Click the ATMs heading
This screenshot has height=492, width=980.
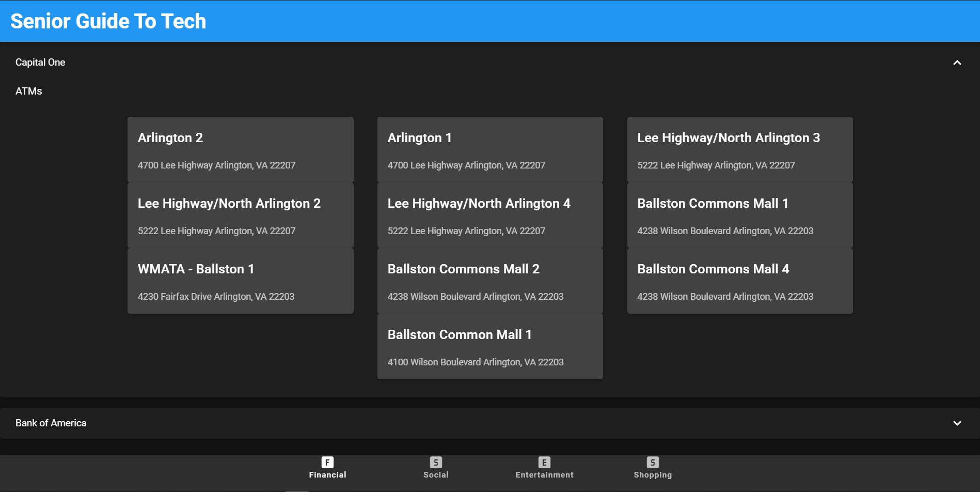pos(29,91)
